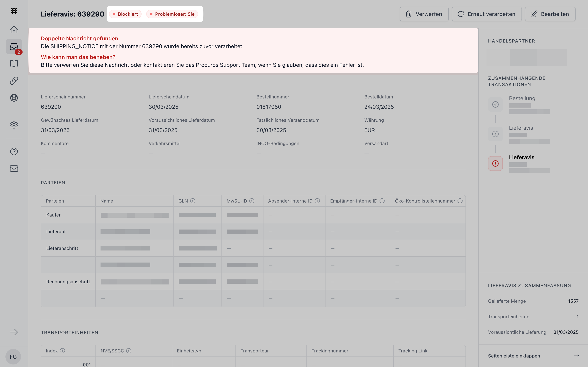Open the Home icon in sidebar
Viewport: 588px width, 367px height.
(x=14, y=29)
